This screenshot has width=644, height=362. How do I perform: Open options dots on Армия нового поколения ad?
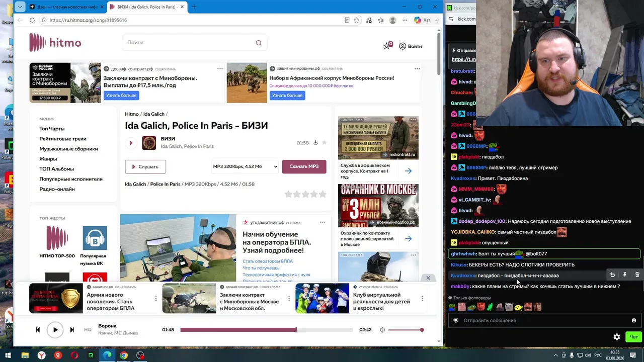coord(155,298)
